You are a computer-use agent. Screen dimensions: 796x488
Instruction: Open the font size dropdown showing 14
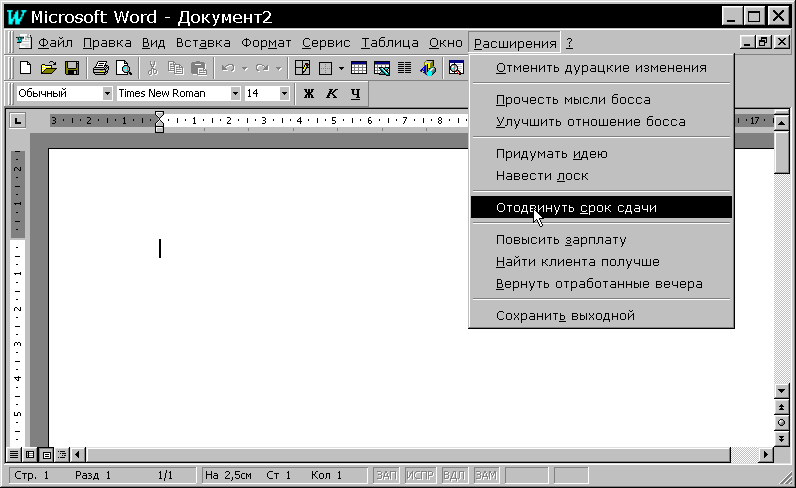tap(284, 93)
